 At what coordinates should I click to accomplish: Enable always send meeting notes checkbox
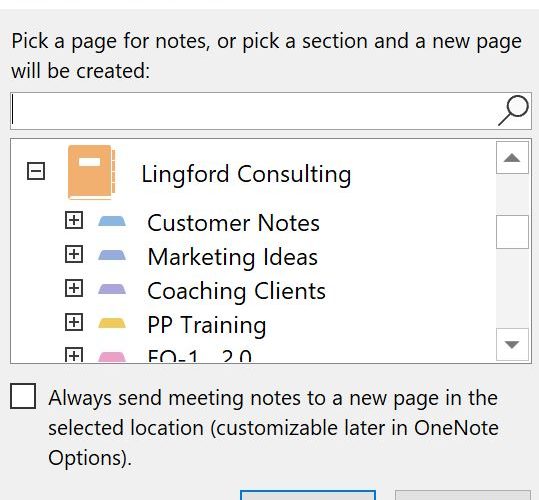pyautogui.click(x=23, y=396)
